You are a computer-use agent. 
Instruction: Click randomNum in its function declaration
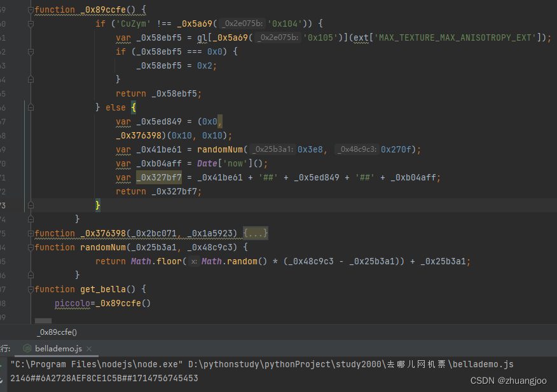[x=103, y=248]
